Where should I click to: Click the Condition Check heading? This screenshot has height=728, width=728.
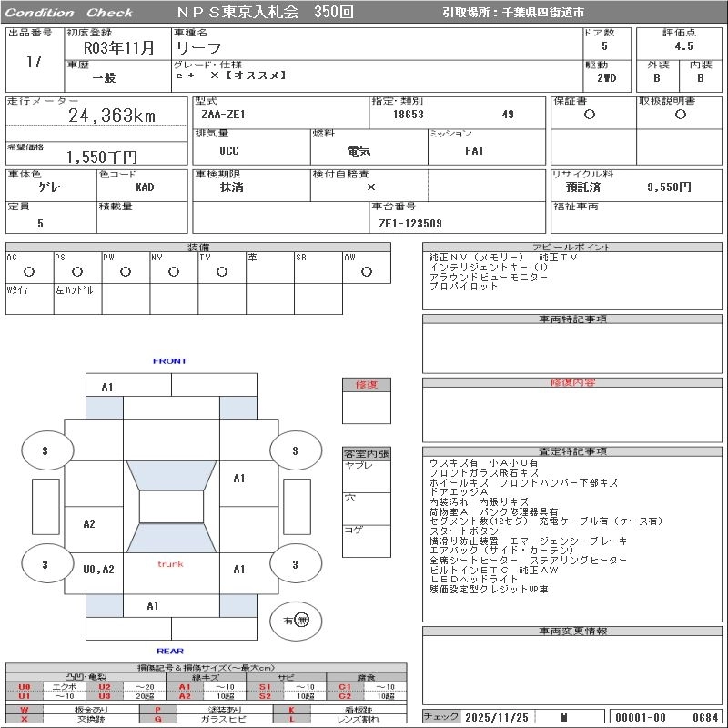pyautogui.click(x=69, y=13)
